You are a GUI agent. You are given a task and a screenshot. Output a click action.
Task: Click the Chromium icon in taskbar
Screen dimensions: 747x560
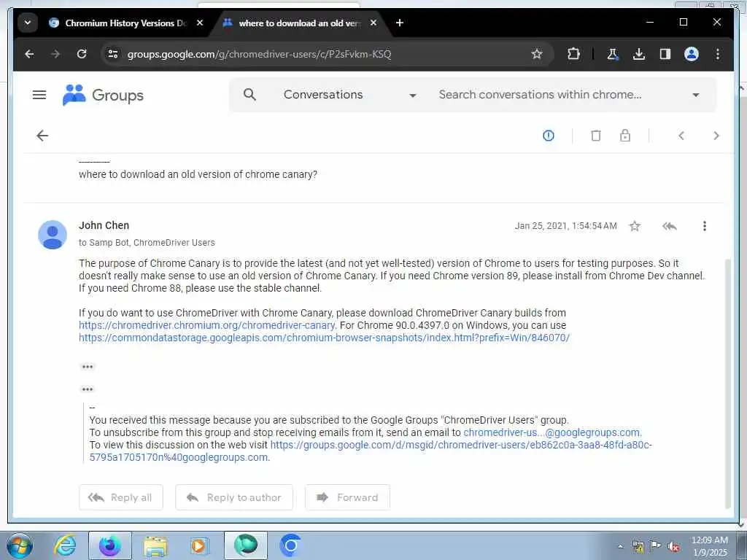click(290, 545)
